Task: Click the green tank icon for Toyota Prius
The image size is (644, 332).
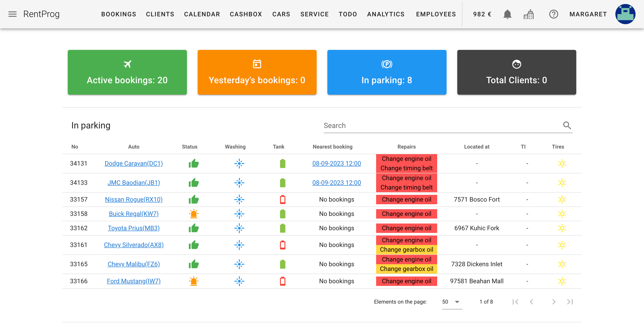Action: click(x=282, y=228)
